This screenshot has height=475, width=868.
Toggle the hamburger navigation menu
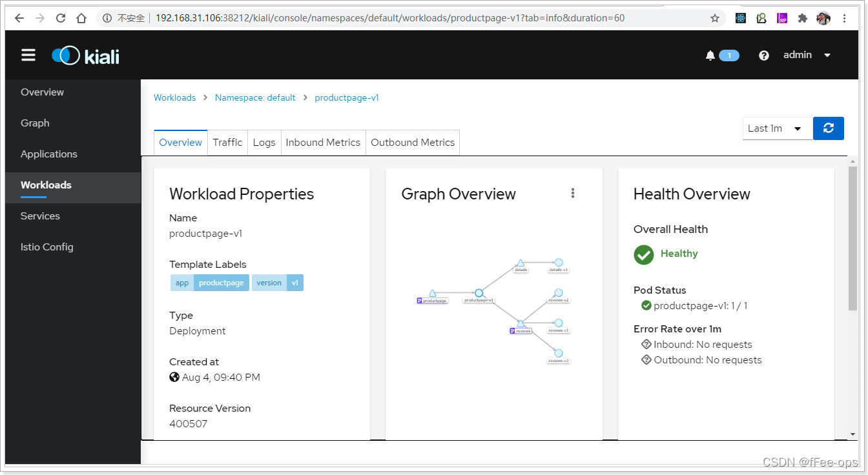point(28,55)
